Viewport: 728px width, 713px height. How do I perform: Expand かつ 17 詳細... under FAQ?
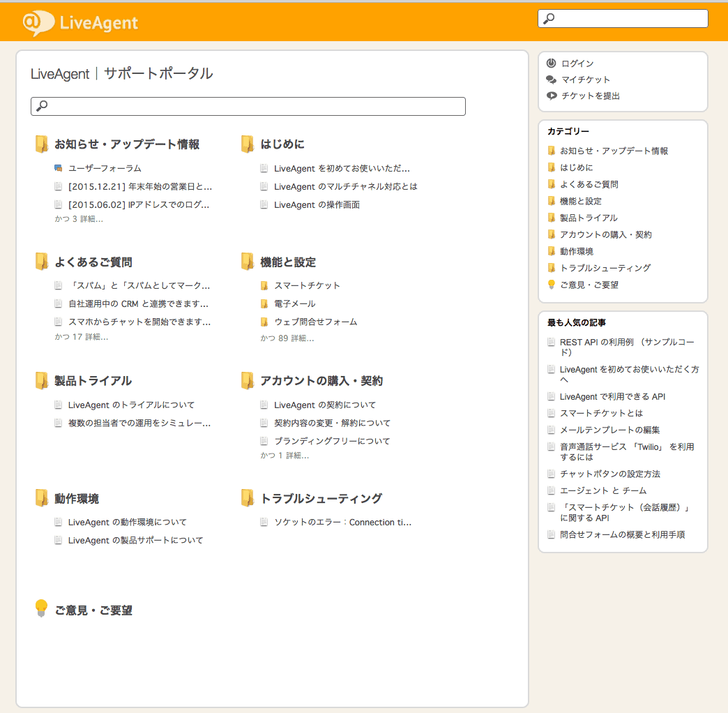pos(82,337)
